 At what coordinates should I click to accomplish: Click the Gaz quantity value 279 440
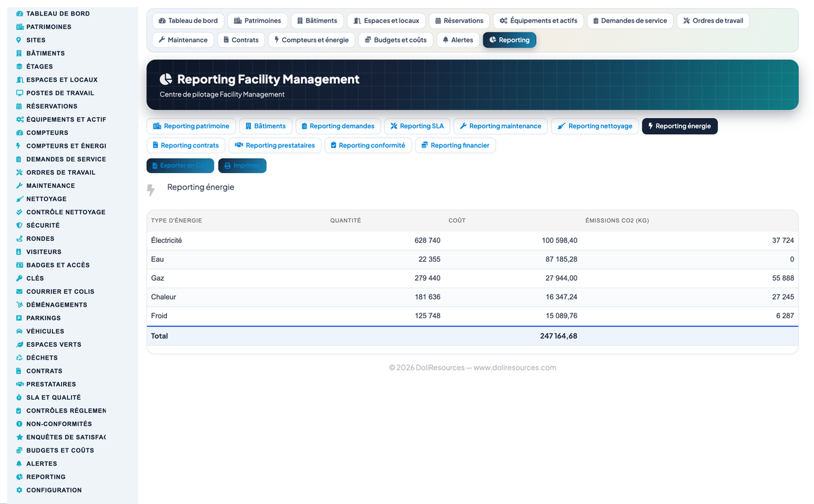427,278
